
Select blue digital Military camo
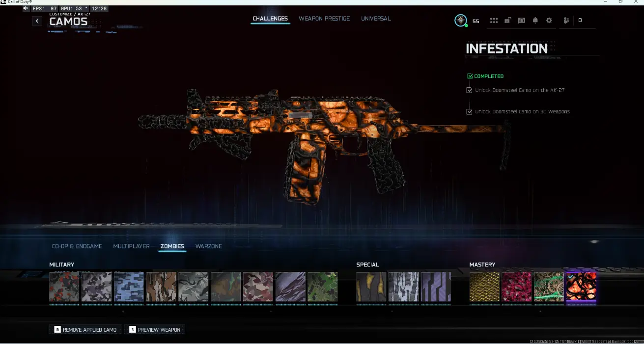129,287
